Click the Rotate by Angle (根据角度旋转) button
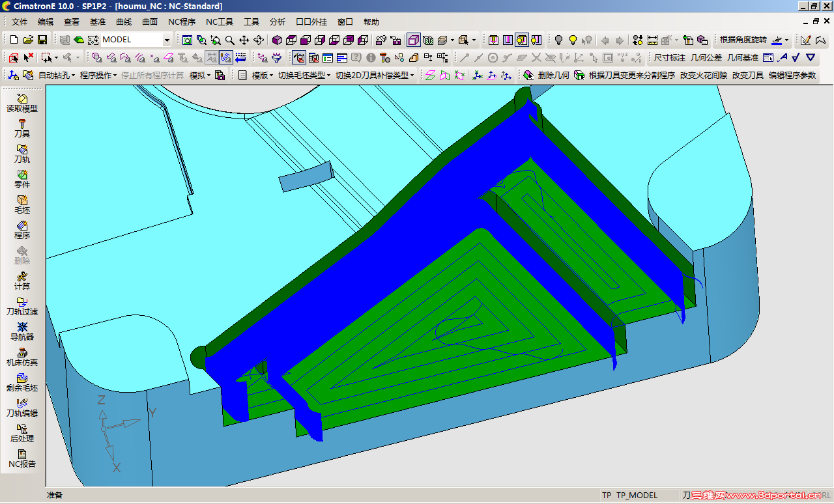 (x=743, y=40)
